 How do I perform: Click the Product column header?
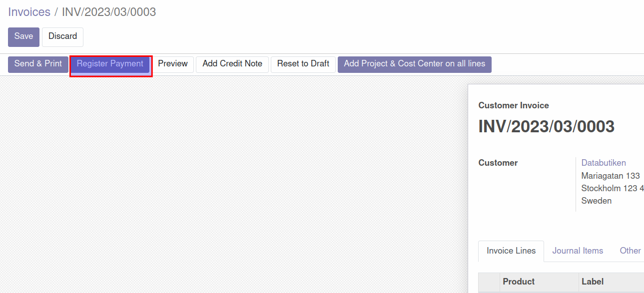(x=540, y=282)
